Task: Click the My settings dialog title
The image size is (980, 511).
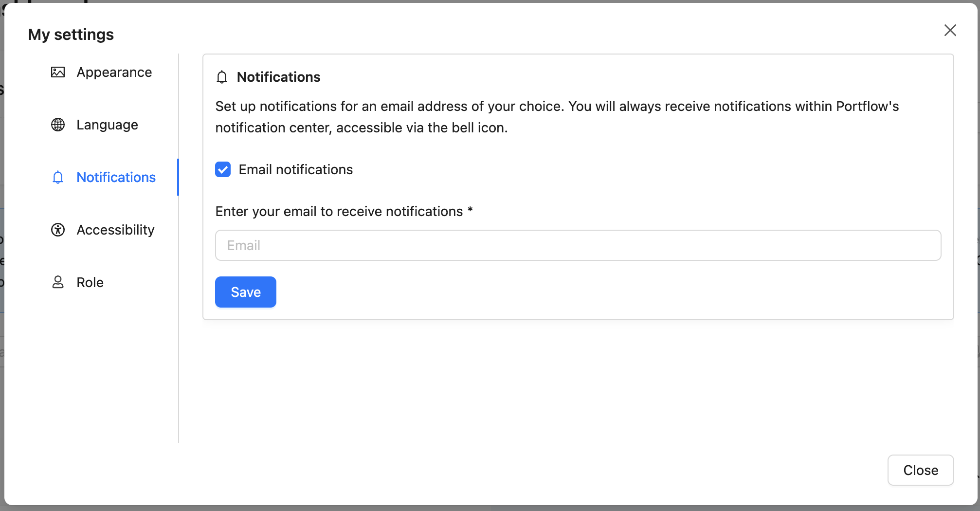Action: (71, 34)
